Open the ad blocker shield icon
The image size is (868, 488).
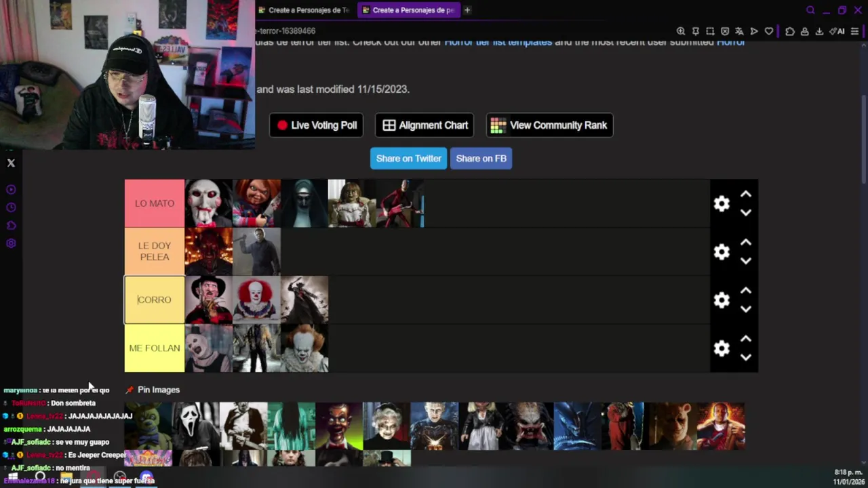click(725, 31)
